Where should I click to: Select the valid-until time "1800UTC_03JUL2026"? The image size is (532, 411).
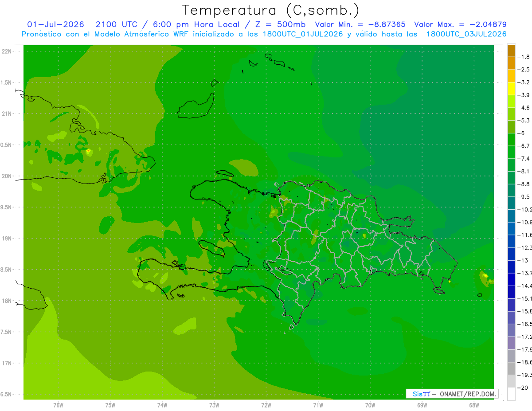(x=466, y=34)
